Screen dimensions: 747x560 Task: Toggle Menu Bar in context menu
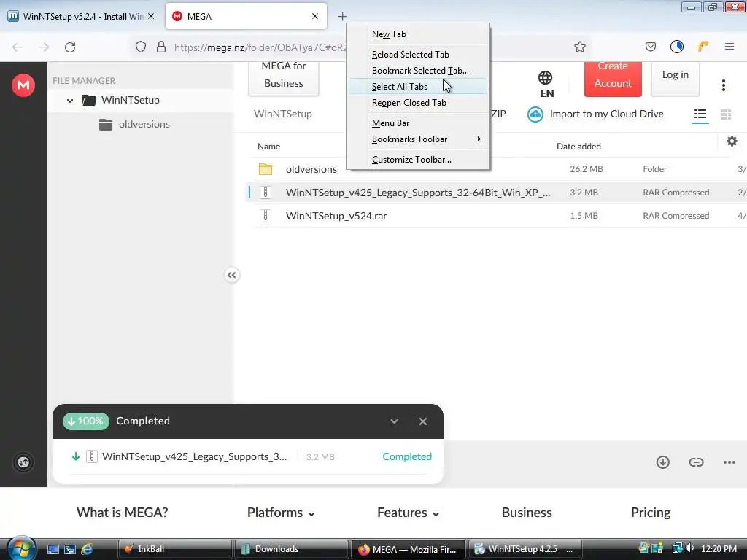(418, 122)
